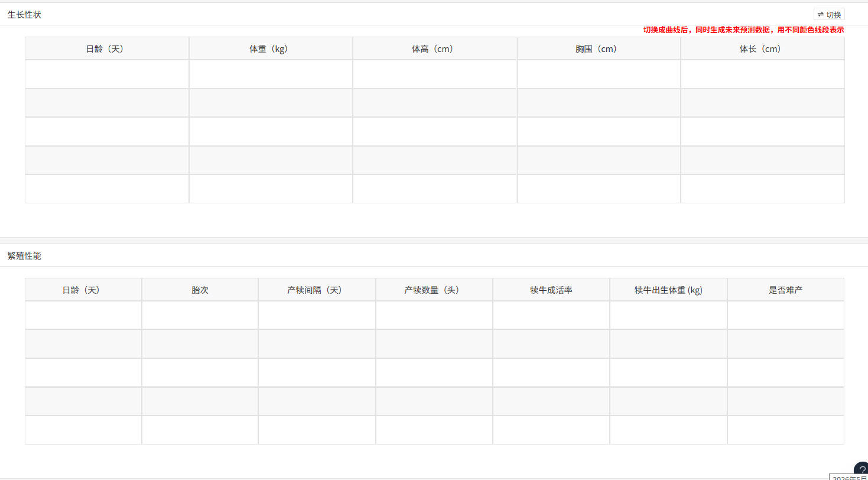Click the 体高（cm） column header
Viewport: 868px width, 480px height.
coord(434,49)
